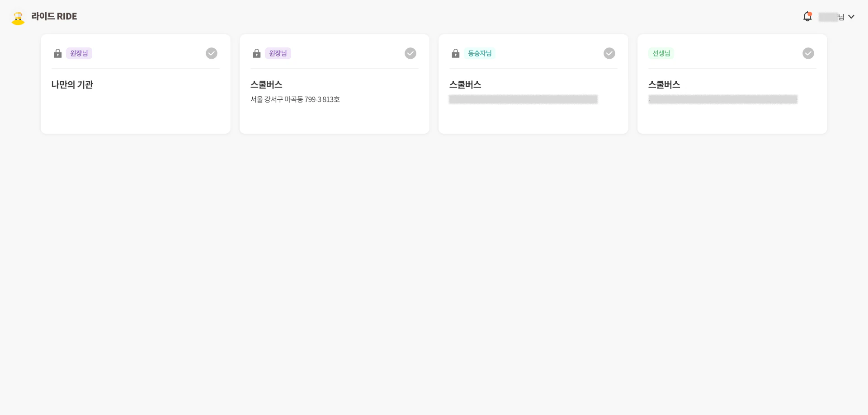Open the notification bell
868x415 pixels.
807,17
